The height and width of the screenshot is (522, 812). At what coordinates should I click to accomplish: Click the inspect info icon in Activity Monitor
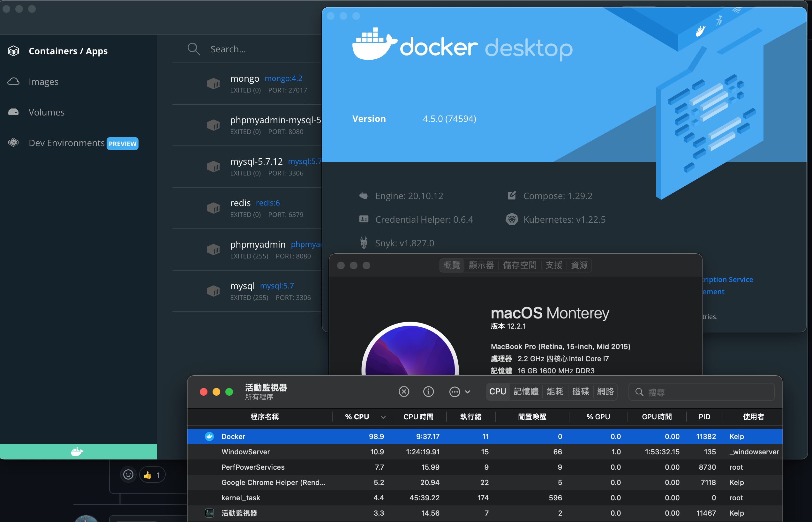pyautogui.click(x=428, y=391)
